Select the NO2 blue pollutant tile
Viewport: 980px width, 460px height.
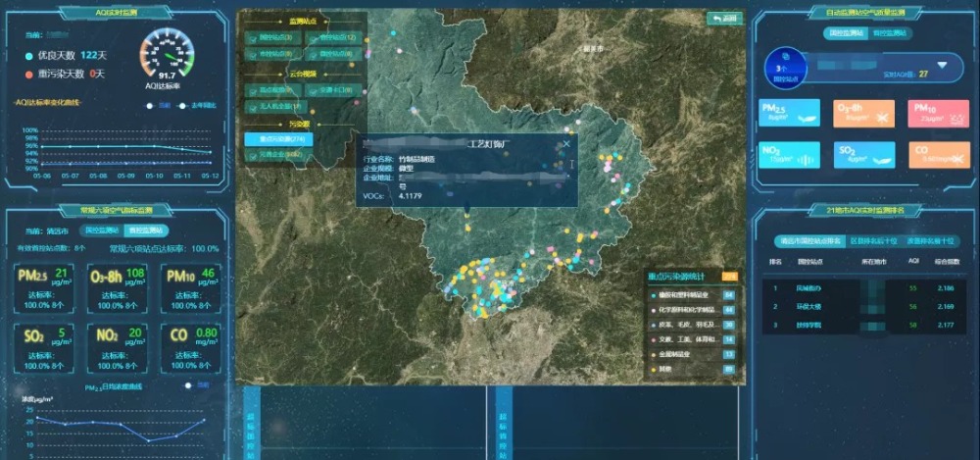790,155
